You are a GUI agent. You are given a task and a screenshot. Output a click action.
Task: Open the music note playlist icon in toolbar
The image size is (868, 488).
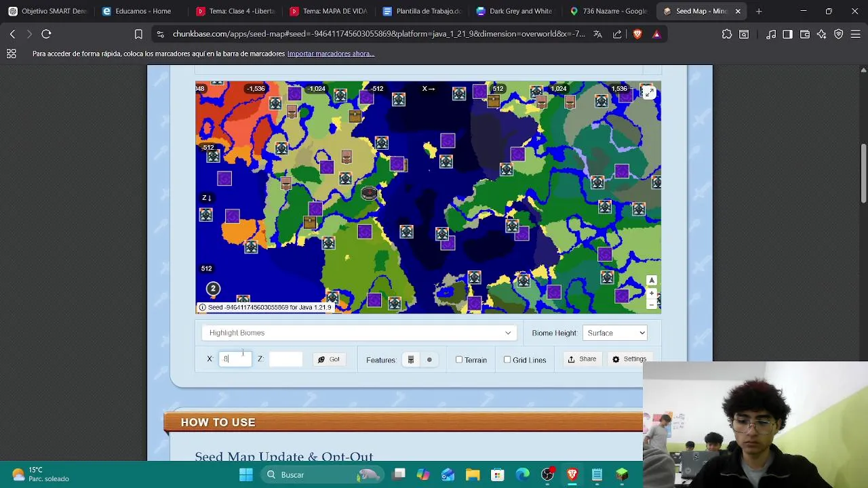tap(771, 34)
